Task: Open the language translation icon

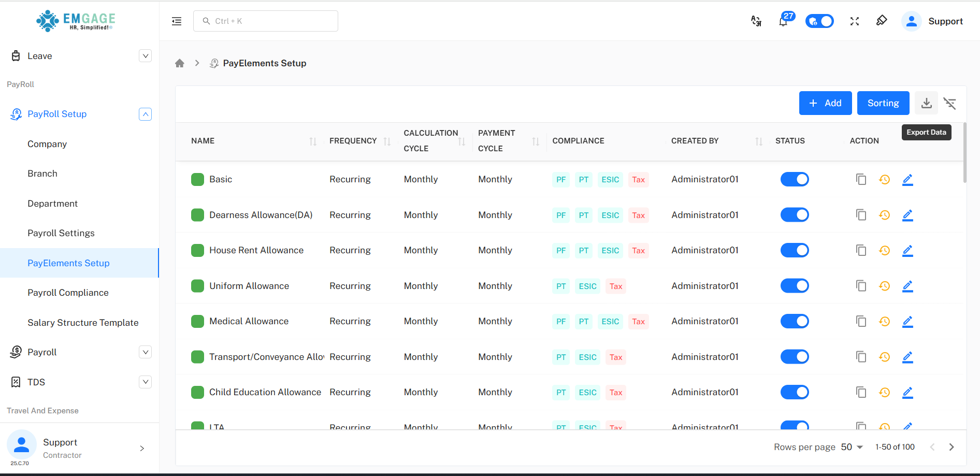Action: pos(756,21)
